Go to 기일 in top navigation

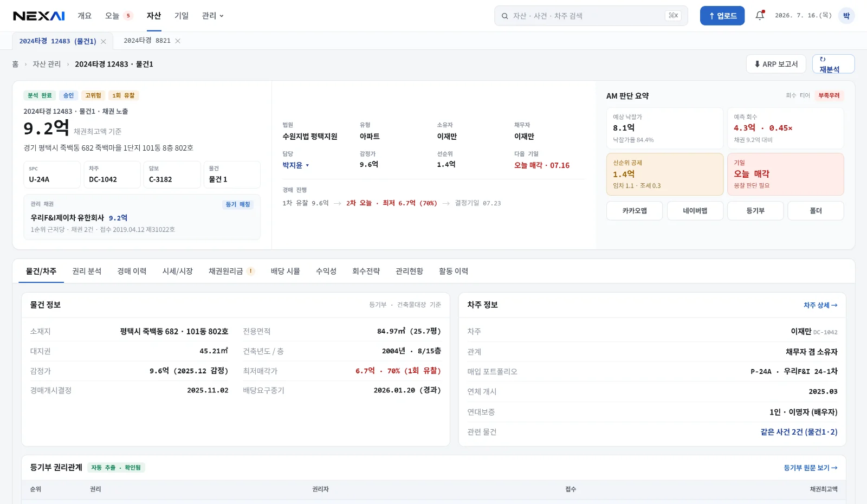(x=182, y=16)
